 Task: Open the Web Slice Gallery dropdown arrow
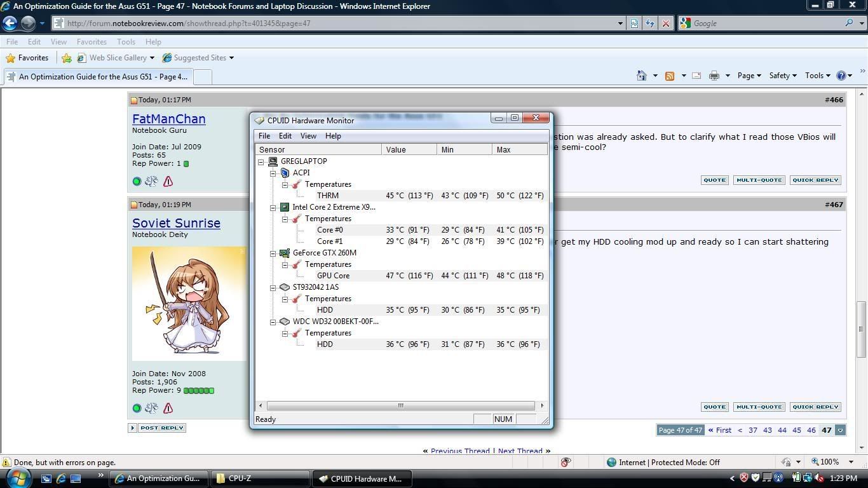pyautogui.click(x=152, y=58)
